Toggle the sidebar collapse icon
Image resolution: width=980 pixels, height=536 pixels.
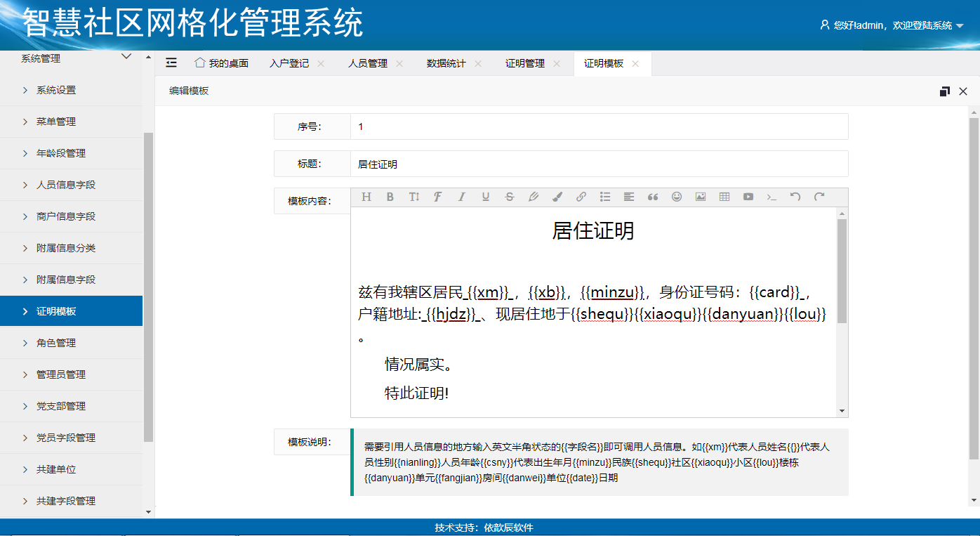(x=171, y=63)
